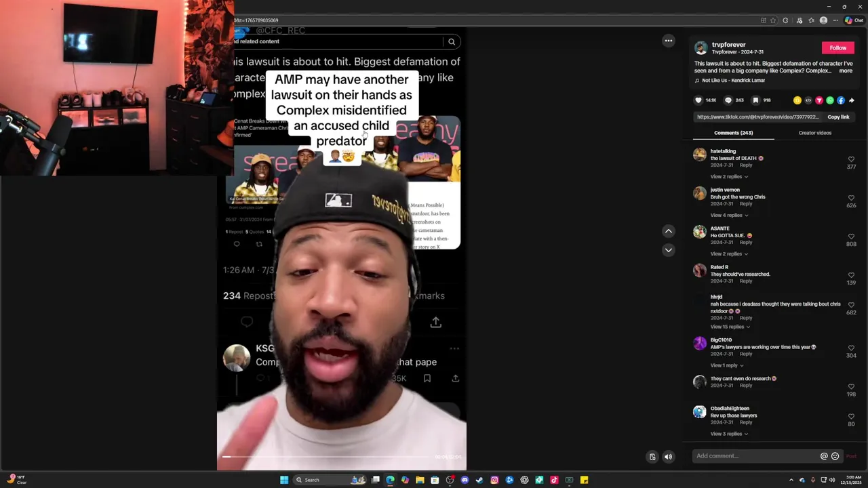Open comments via the speech bubble icon

728,100
